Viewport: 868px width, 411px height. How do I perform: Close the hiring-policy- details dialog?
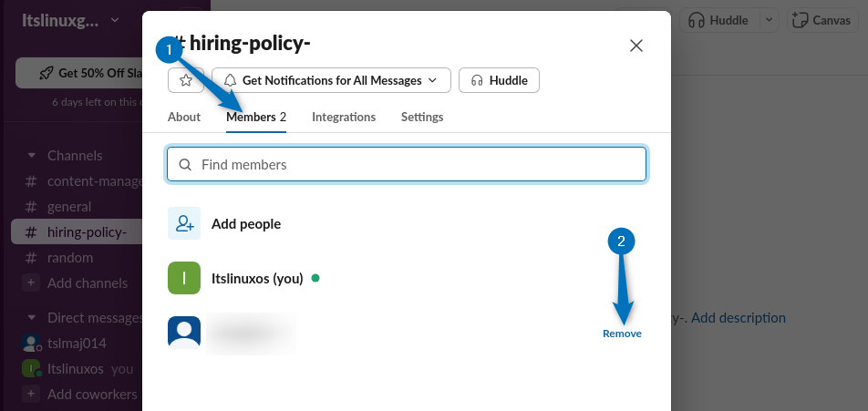[636, 46]
